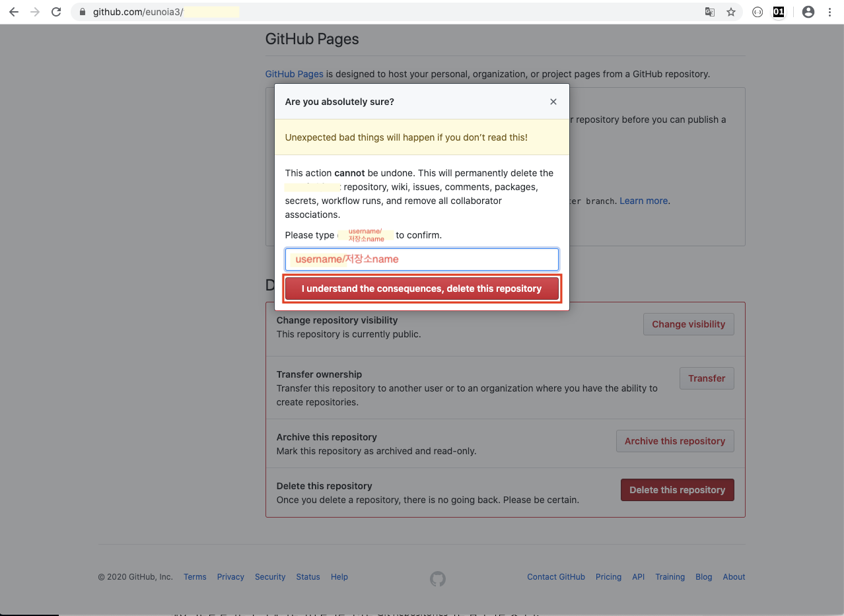This screenshot has height=616, width=844.
Task: Click the repository name confirmation input field
Action: (x=422, y=259)
